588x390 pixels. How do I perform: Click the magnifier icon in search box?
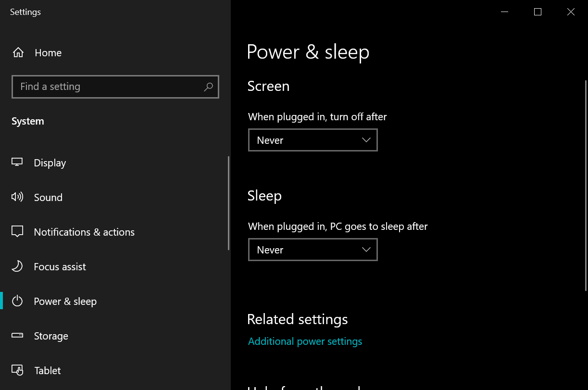[x=208, y=87]
